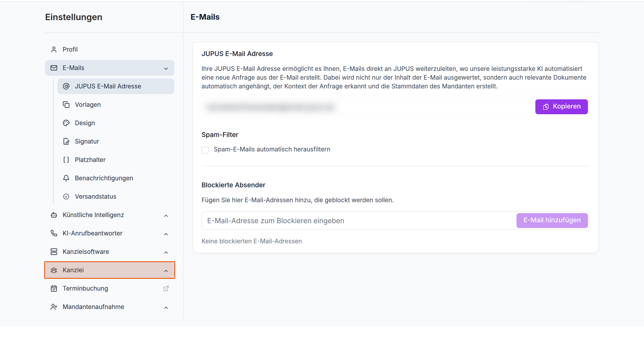Select the JUPUS E-Mail Adresse menu entry

tap(116, 86)
